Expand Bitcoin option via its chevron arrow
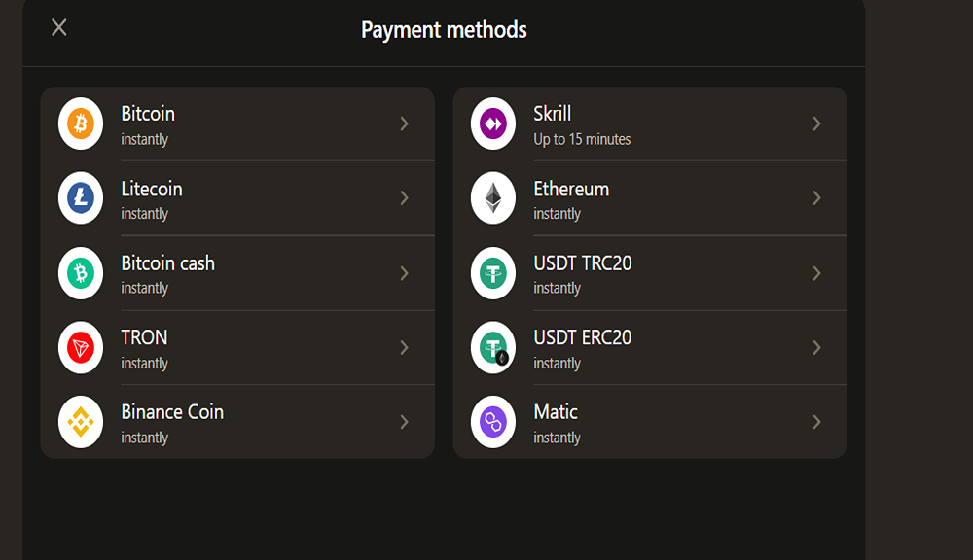 point(405,124)
